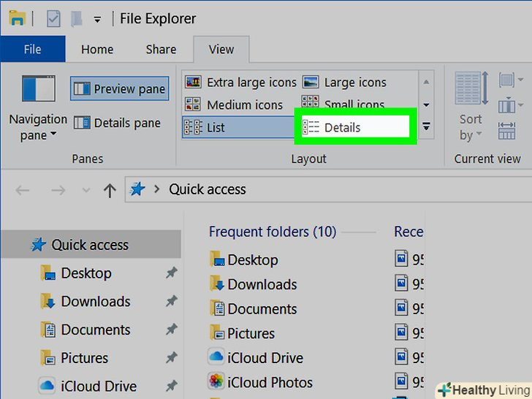Click Quick access text in the address bar
This screenshot has height=399, width=532.
click(208, 189)
